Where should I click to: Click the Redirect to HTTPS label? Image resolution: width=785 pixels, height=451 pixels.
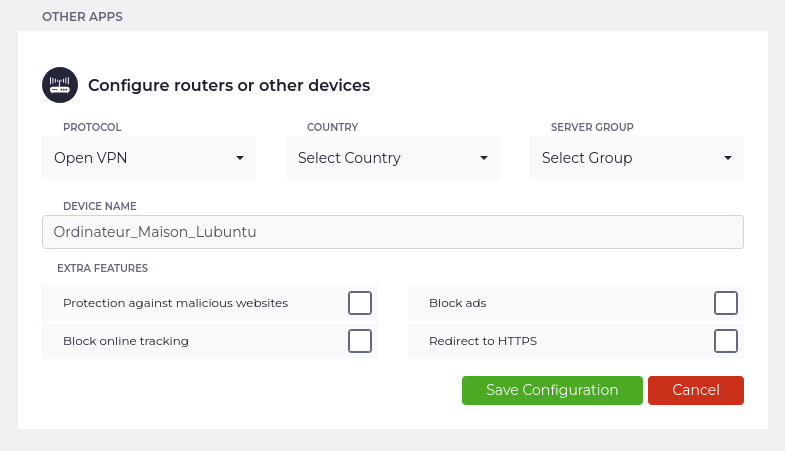tap(483, 341)
